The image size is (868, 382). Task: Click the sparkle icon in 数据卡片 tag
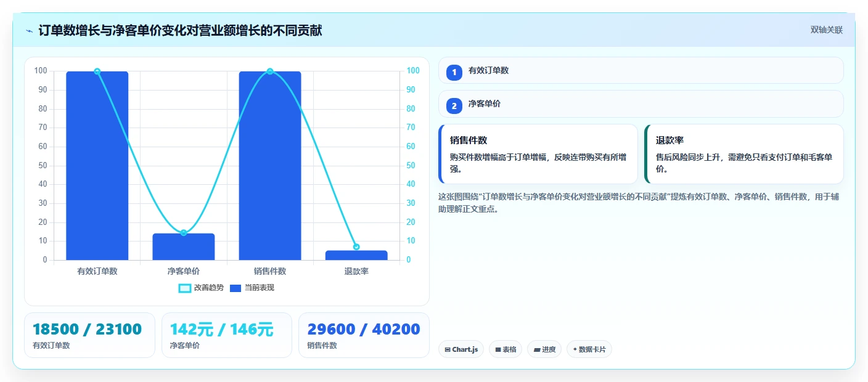point(575,349)
